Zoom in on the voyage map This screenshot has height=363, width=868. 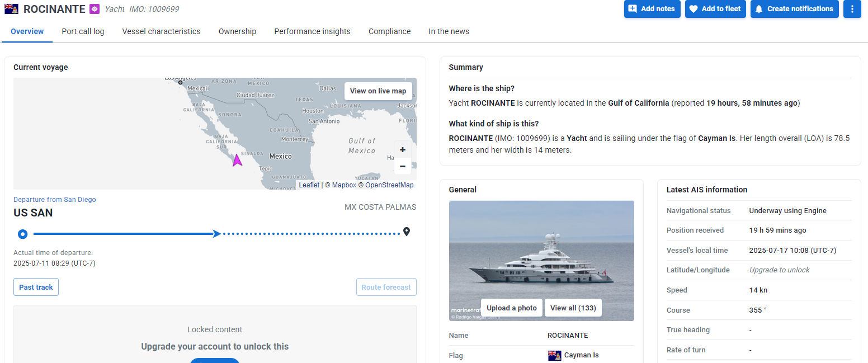coord(403,150)
